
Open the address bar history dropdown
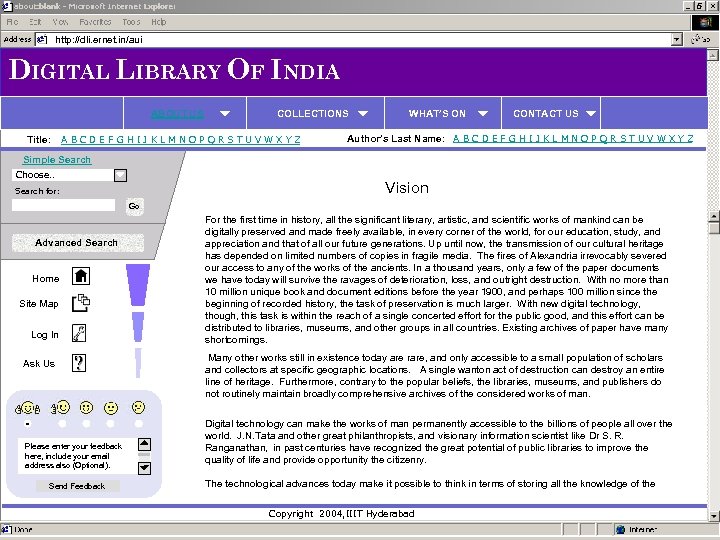(x=676, y=39)
